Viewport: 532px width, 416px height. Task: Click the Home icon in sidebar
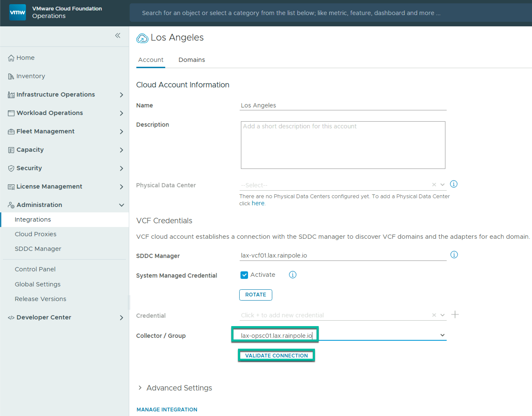click(11, 58)
